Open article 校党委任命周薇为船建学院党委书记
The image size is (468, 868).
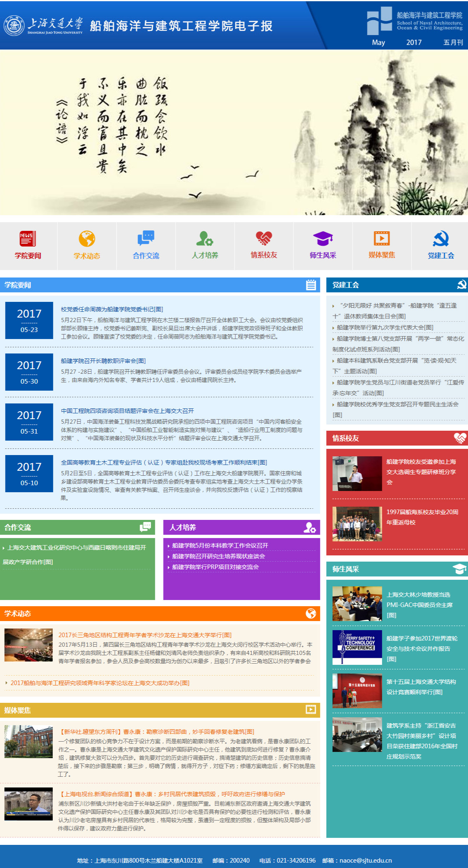112,309
